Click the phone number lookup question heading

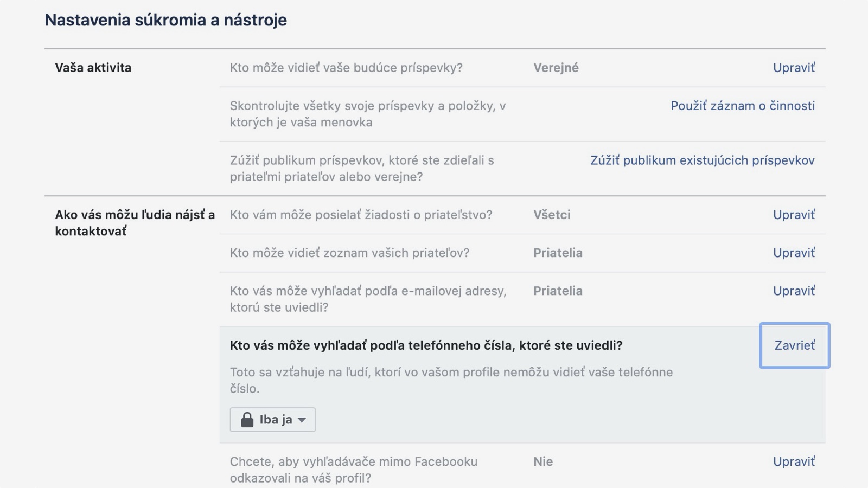pos(426,345)
